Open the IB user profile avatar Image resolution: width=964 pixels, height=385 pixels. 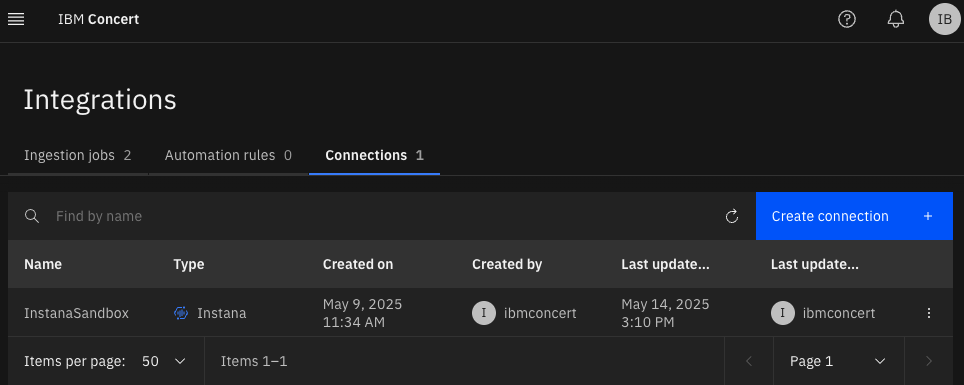(944, 20)
